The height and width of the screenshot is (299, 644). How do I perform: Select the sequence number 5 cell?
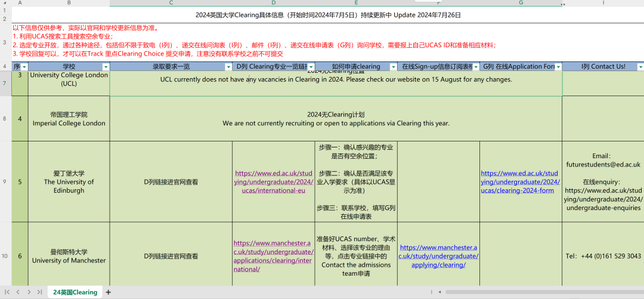click(x=20, y=181)
